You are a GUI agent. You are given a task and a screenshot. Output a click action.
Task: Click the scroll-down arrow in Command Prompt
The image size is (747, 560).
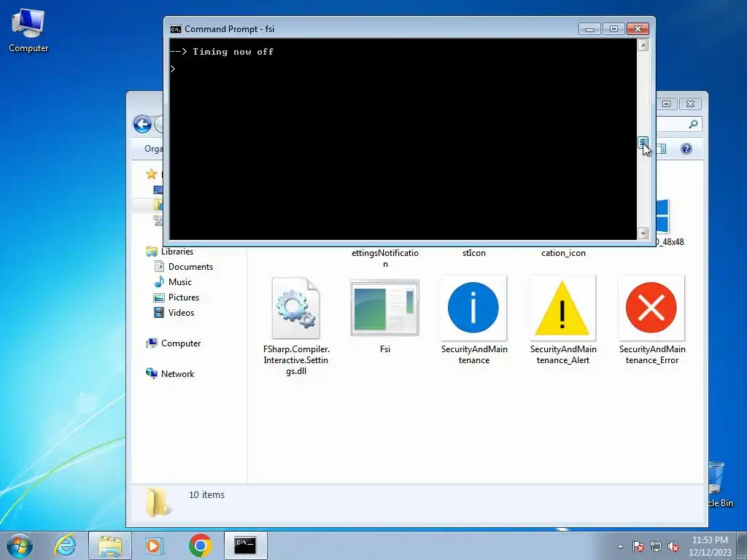[643, 233]
